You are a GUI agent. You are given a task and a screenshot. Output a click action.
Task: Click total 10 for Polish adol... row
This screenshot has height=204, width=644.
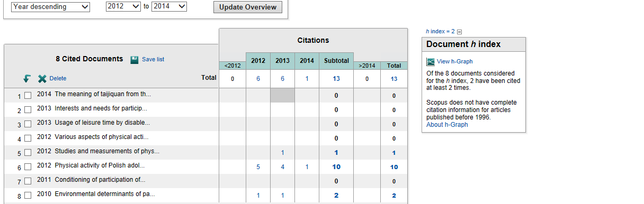coord(394,167)
